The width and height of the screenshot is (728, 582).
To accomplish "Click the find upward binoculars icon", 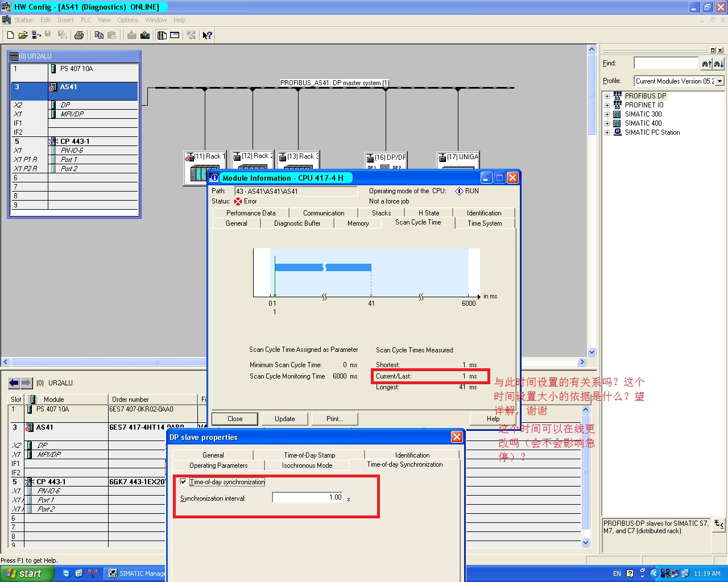I will click(x=706, y=64).
